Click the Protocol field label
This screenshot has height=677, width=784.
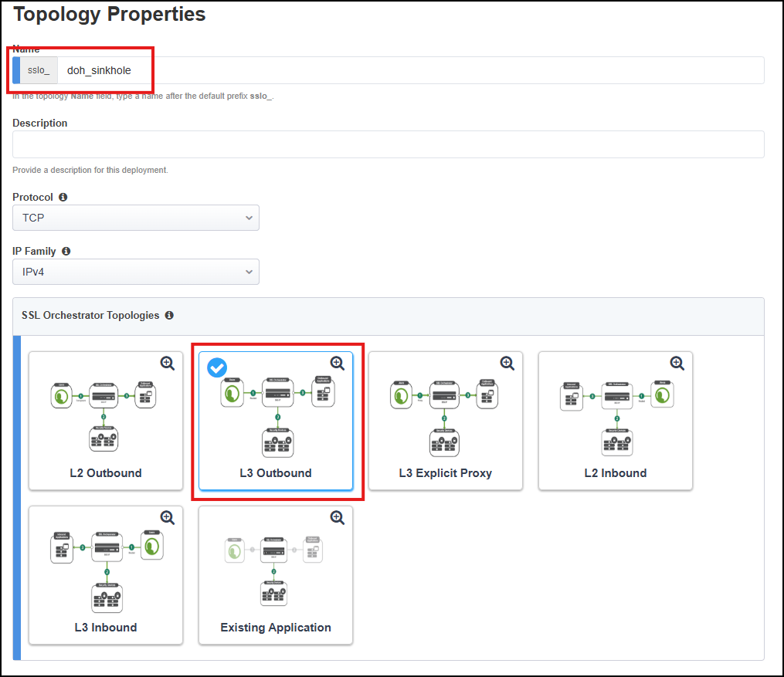[32, 197]
